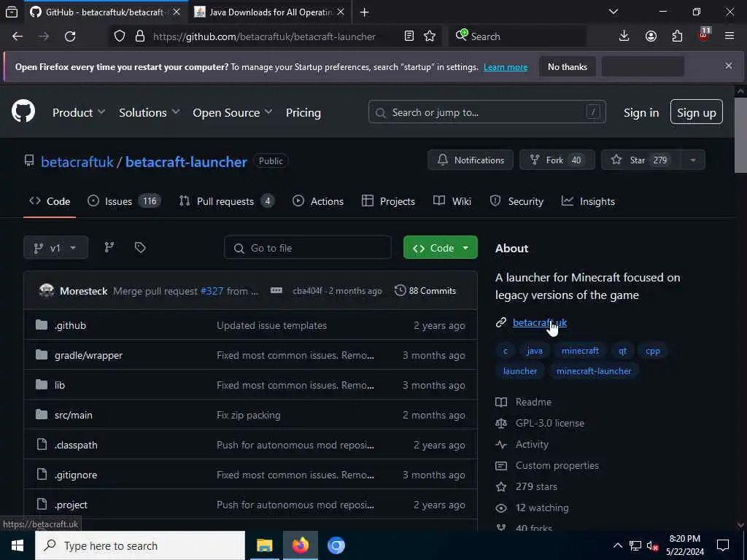
Task: Click the Firefox icon in the taskbar
Action: (x=300, y=545)
